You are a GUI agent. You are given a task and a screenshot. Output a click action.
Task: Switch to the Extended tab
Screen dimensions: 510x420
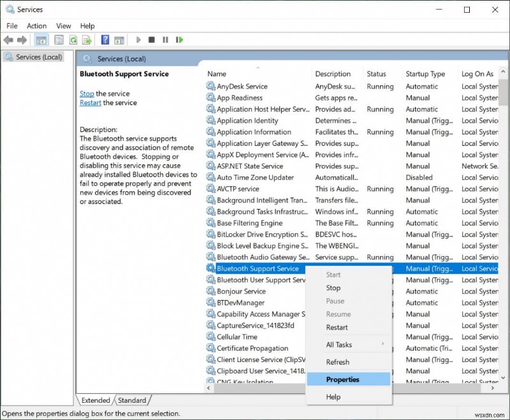point(96,400)
